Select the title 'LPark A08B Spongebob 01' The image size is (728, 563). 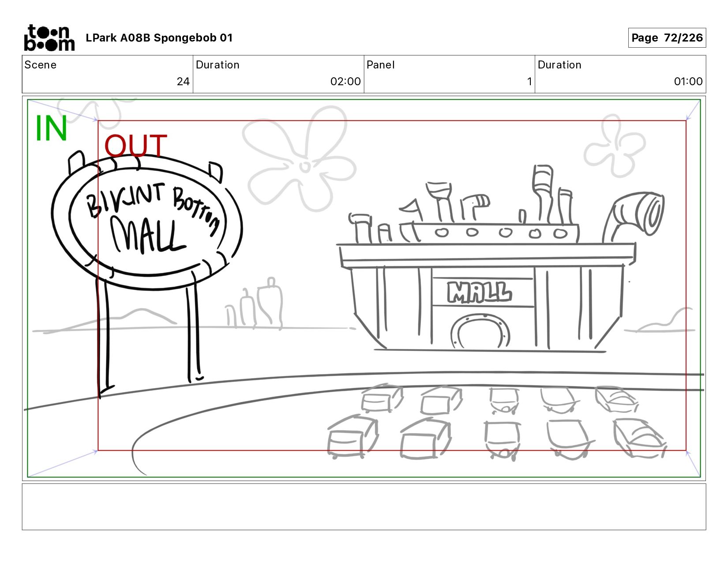(159, 38)
